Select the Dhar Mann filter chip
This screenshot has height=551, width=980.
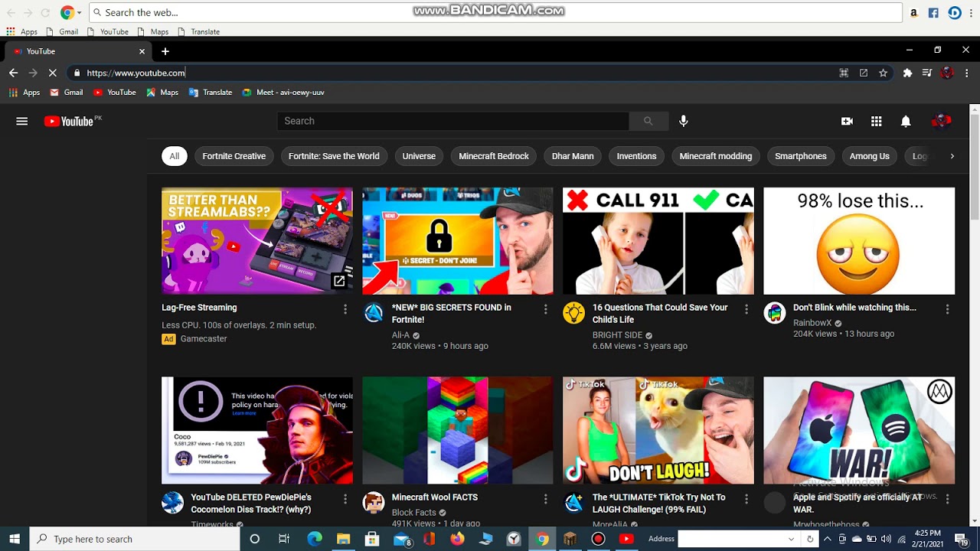click(573, 156)
